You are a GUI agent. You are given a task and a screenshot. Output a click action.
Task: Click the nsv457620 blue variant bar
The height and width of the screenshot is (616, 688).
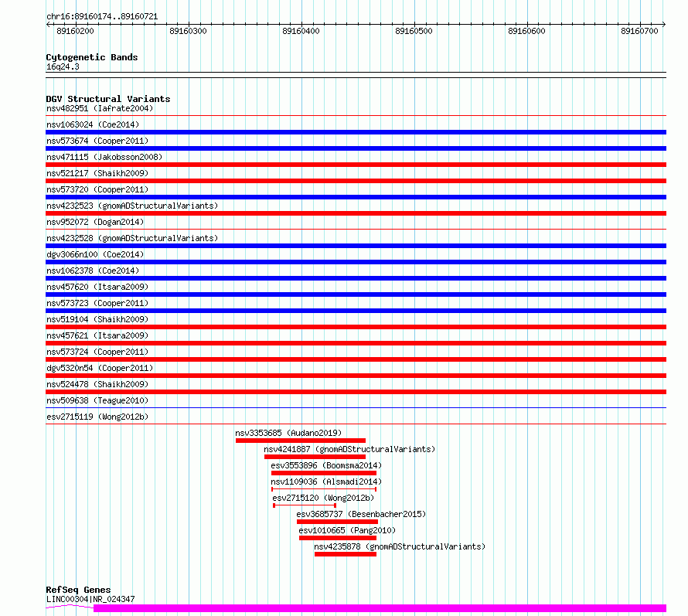pos(356,294)
